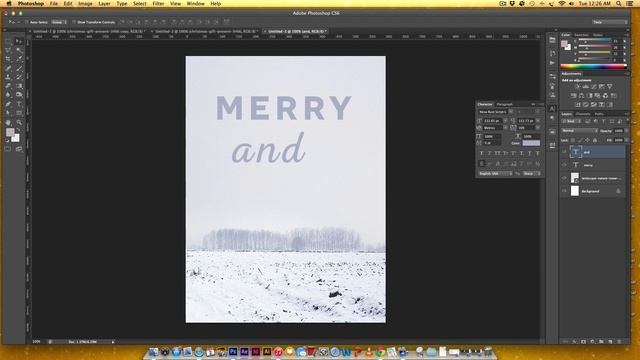Open Character panel icon in collapsed dock
The width and height of the screenshot is (640, 360).
click(552, 109)
